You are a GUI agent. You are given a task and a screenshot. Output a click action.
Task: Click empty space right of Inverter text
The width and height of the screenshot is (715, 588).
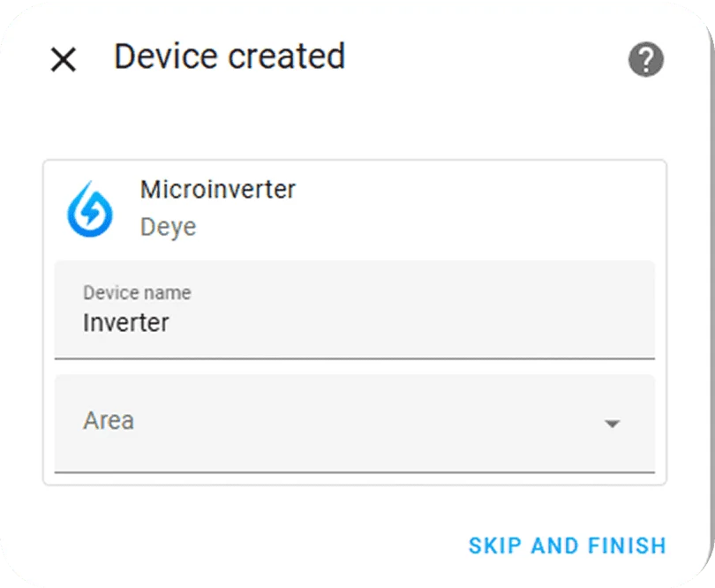[397, 323]
